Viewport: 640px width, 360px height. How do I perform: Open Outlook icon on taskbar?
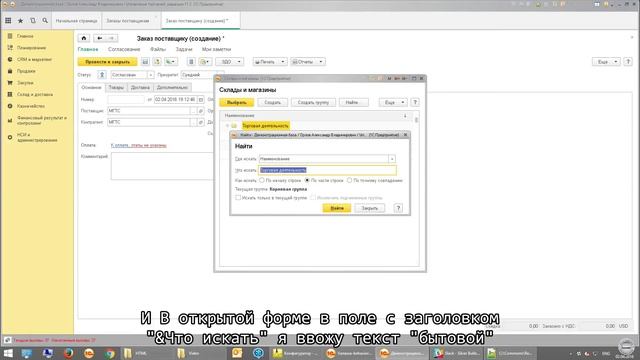click(237, 353)
